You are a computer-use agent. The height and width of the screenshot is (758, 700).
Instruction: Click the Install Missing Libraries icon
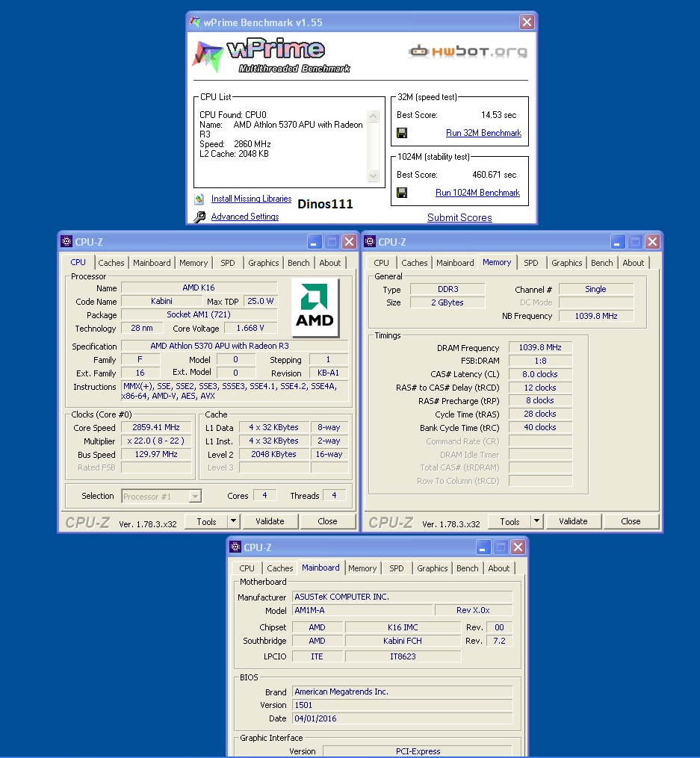[199, 199]
